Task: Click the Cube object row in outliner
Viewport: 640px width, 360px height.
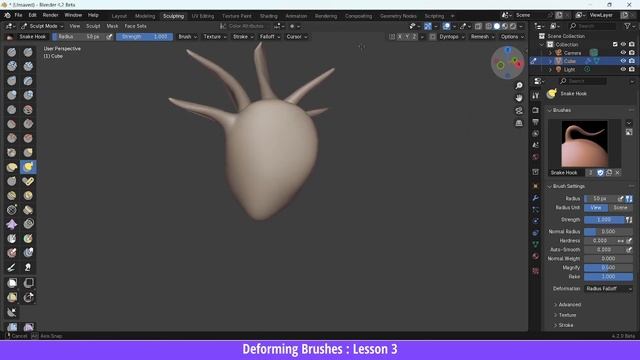Action: (583, 61)
